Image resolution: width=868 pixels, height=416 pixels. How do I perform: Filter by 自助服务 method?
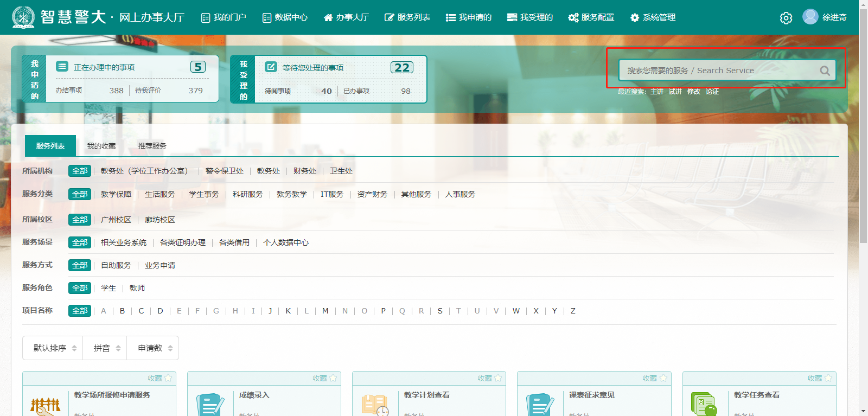[x=116, y=265]
